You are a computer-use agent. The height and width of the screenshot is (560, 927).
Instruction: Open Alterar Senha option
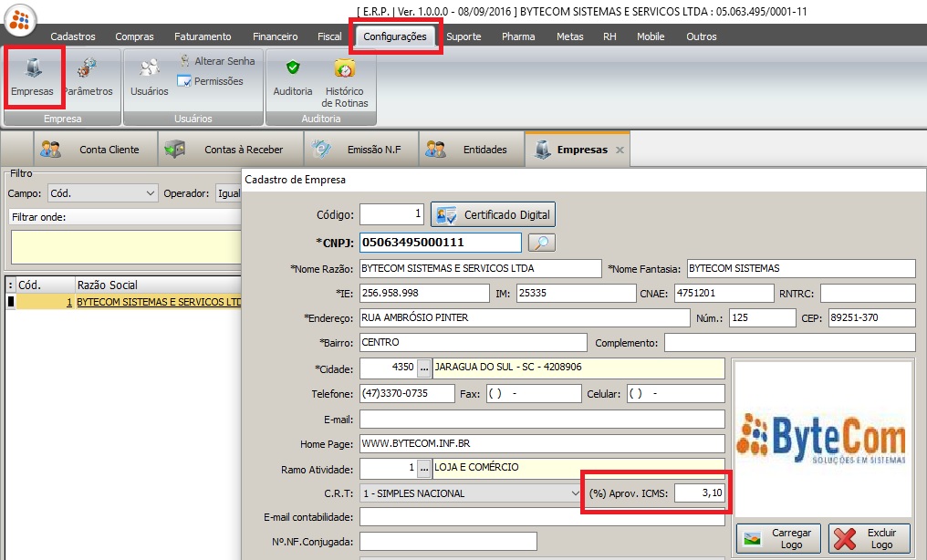[215, 61]
